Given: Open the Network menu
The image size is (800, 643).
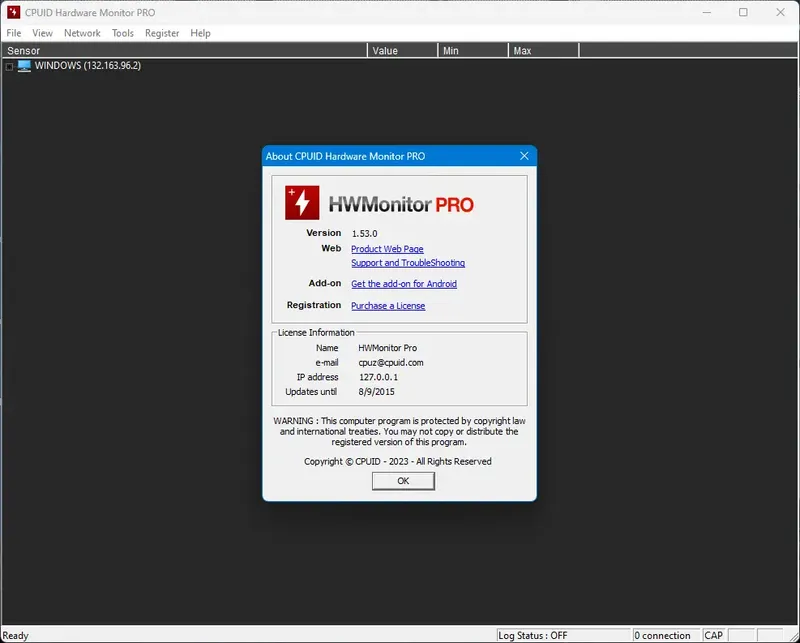Looking at the screenshot, I should click(x=82, y=33).
